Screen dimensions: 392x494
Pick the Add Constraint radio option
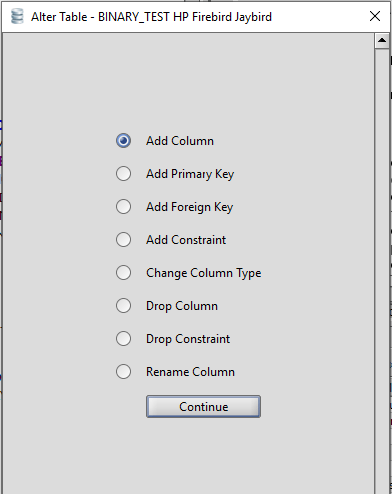pyautogui.click(x=123, y=240)
